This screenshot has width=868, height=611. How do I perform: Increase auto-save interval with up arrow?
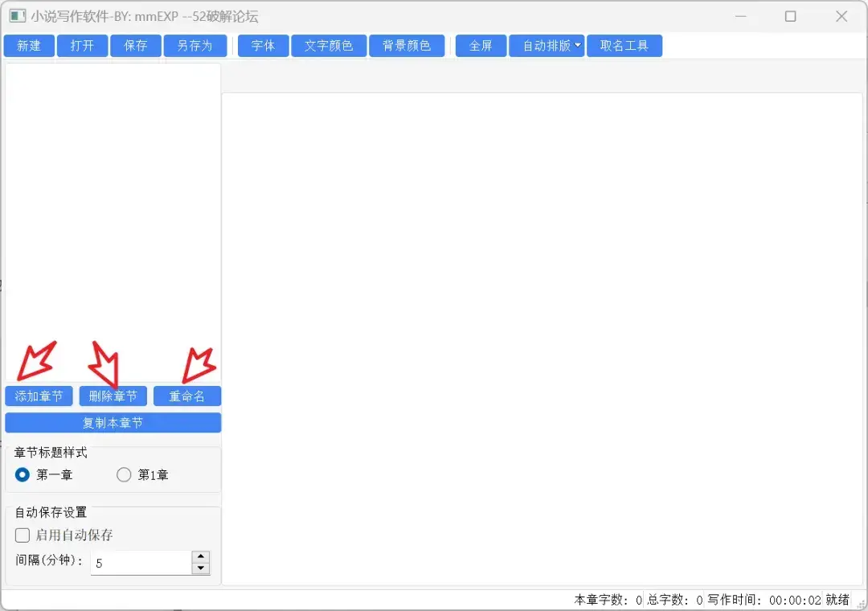click(x=200, y=556)
